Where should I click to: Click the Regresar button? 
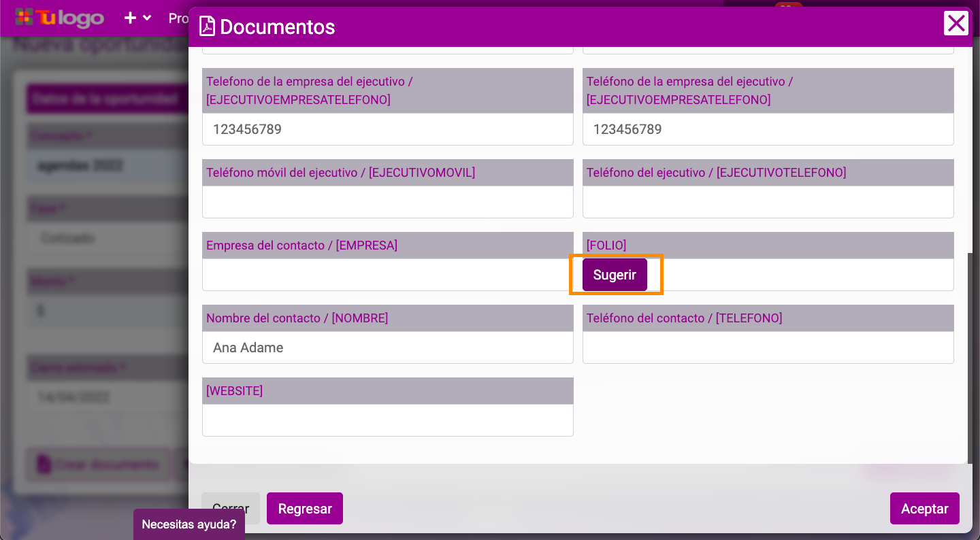pyautogui.click(x=305, y=509)
